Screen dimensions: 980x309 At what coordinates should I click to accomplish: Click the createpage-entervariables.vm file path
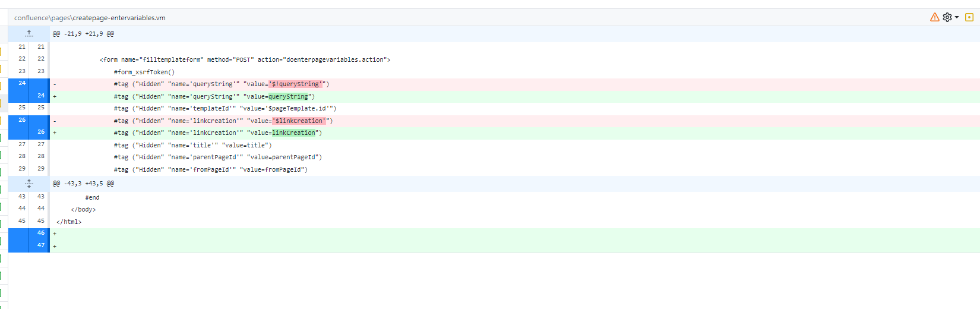(x=90, y=18)
